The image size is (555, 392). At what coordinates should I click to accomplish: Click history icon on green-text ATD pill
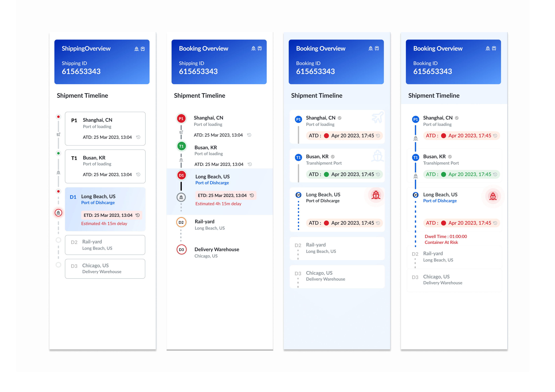495,174
